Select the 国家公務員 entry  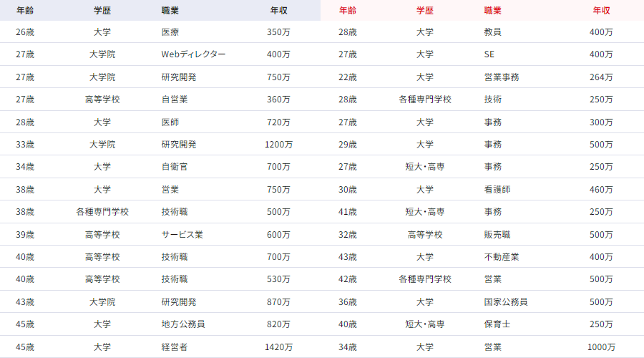pos(505,302)
